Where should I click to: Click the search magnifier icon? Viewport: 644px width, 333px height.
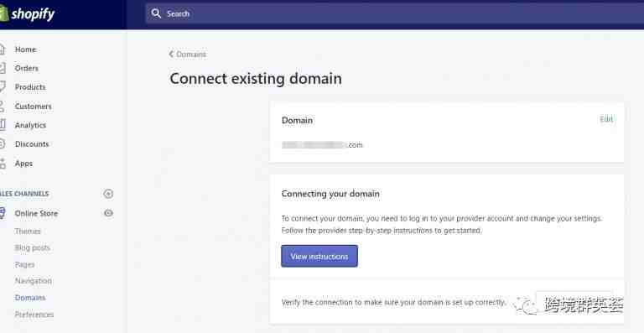click(156, 13)
